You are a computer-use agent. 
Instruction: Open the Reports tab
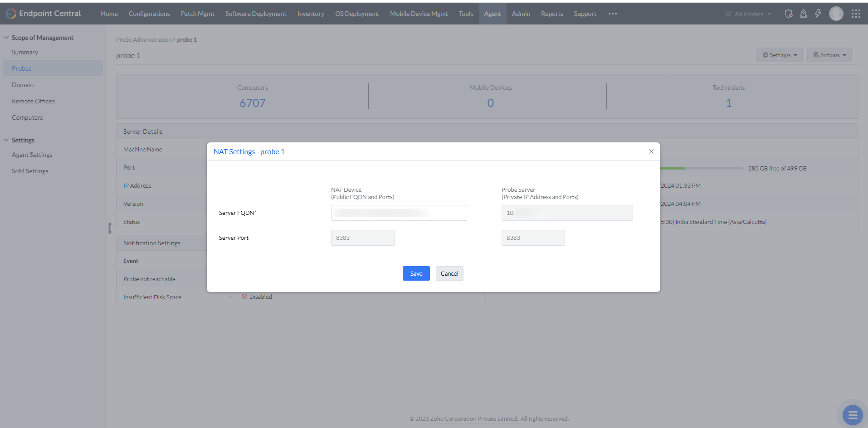coord(552,14)
